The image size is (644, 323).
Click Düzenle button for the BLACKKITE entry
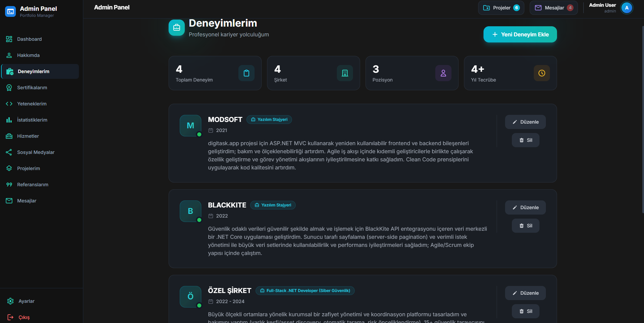pos(525,207)
